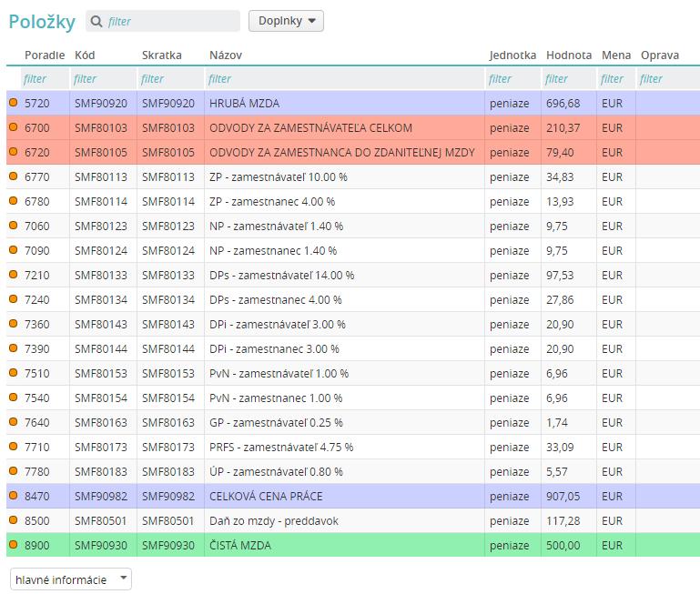
Task: Sort by the Kód column header
Action: pyautogui.click(x=85, y=55)
